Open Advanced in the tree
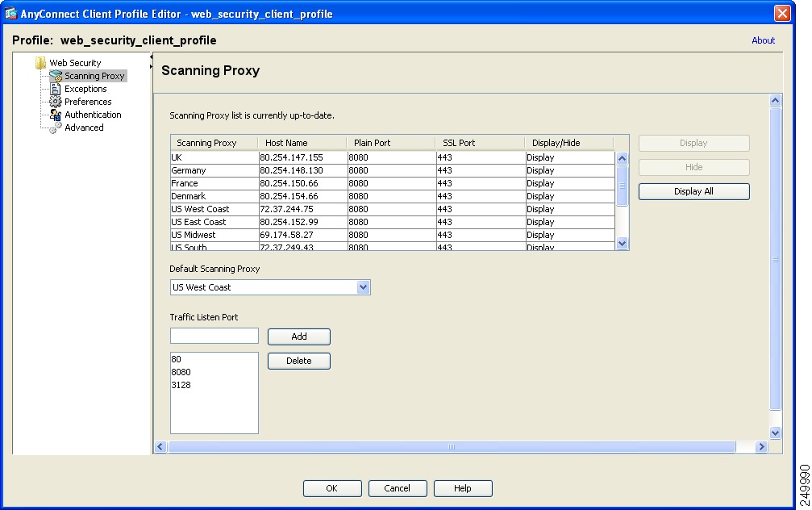 [84, 127]
